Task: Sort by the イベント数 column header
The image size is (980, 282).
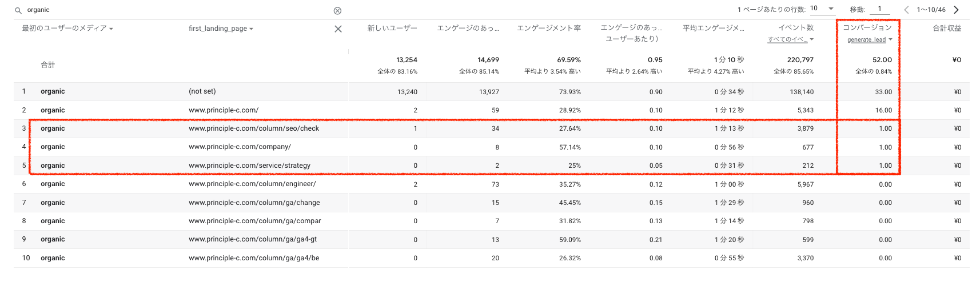Action: (x=796, y=27)
